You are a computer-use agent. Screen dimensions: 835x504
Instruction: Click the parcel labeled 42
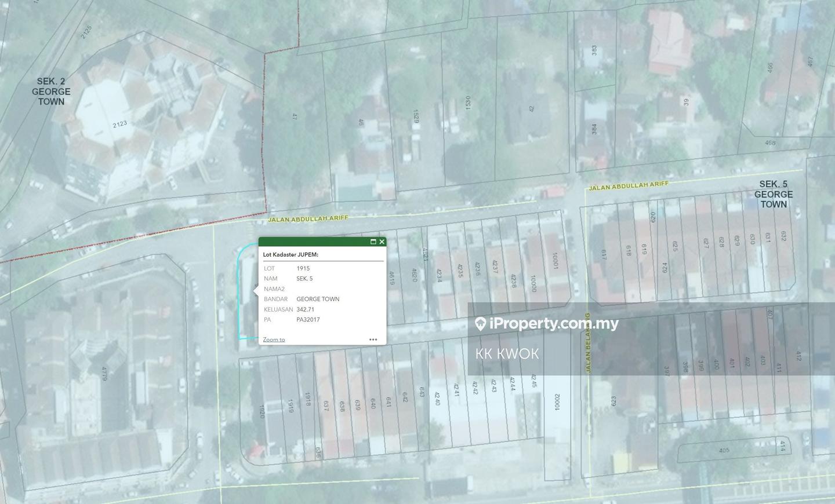(x=531, y=108)
